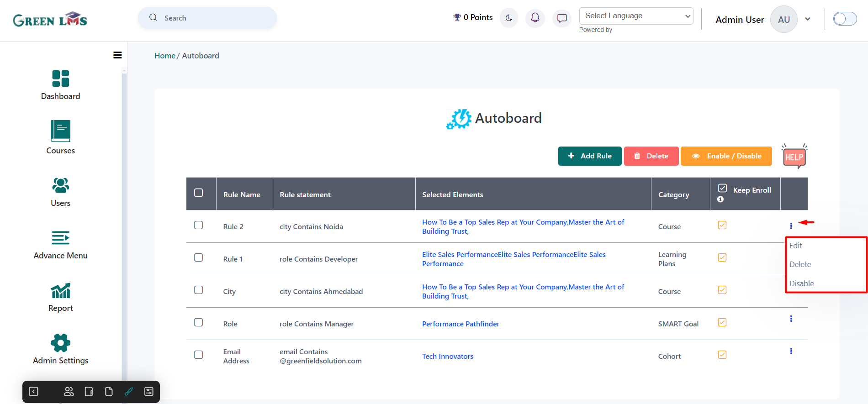The width and height of the screenshot is (868, 404).
Task: Collapse sidebar with hamburger menu icon
Action: [117, 55]
